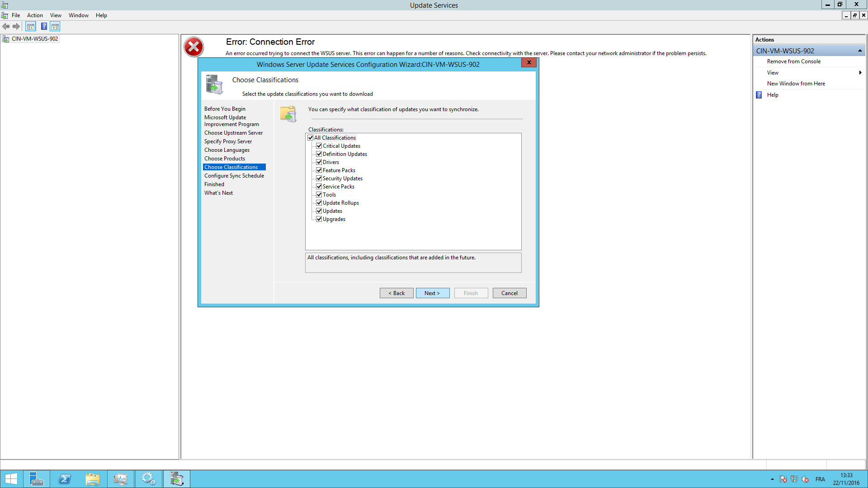This screenshot has width=868, height=488.
Task: Click the network status tray icon
Action: (794, 479)
